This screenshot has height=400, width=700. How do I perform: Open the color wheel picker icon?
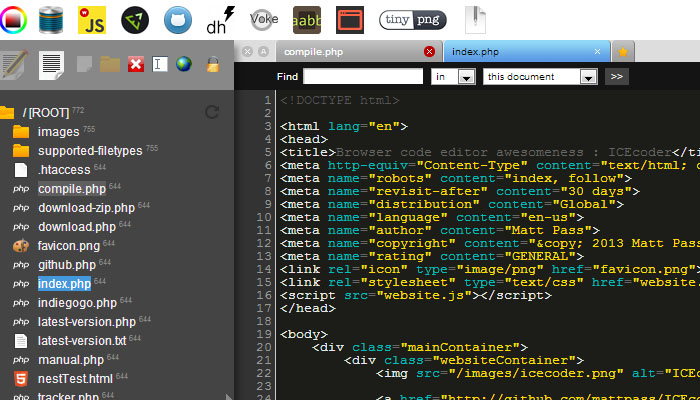coord(15,19)
